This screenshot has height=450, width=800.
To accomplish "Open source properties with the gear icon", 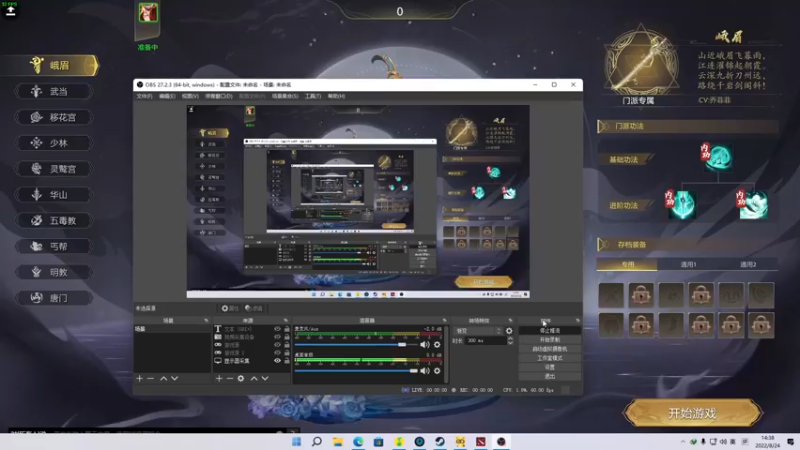I will pyautogui.click(x=241, y=379).
